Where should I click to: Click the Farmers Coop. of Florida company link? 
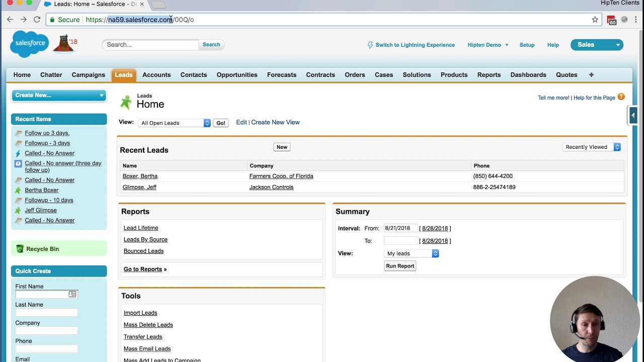tap(281, 176)
